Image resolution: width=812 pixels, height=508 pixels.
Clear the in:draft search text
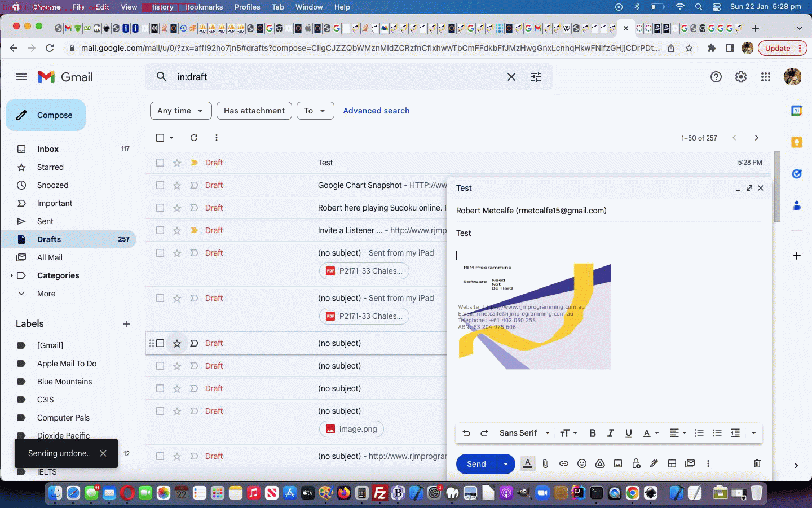coord(511,77)
